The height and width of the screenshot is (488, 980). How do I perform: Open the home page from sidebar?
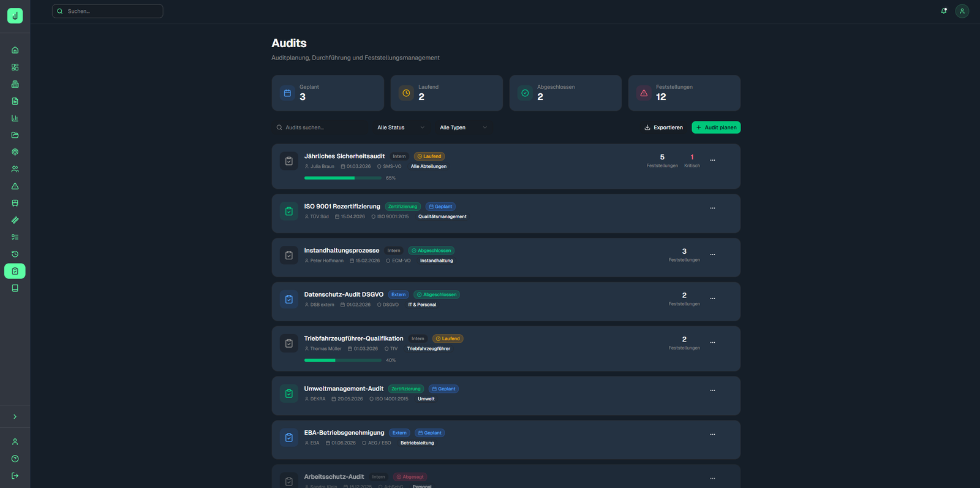coord(15,50)
